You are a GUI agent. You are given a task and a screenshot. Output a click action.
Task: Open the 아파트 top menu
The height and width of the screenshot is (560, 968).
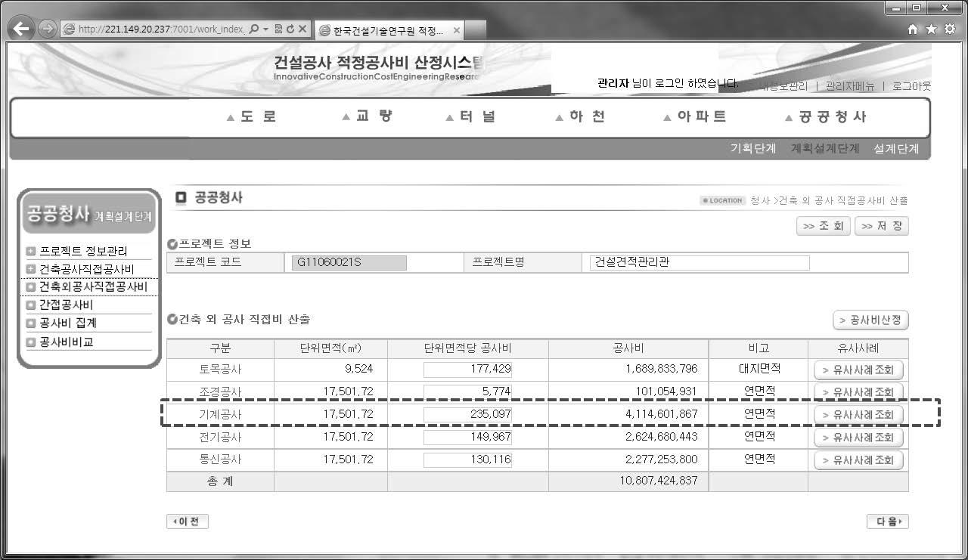pyautogui.click(x=695, y=117)
